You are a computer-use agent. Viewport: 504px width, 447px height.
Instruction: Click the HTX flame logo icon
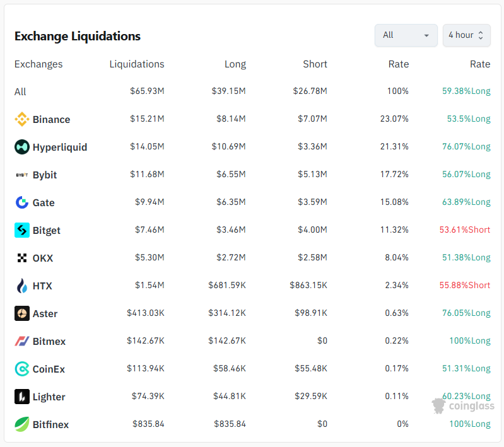pos(22,286)
